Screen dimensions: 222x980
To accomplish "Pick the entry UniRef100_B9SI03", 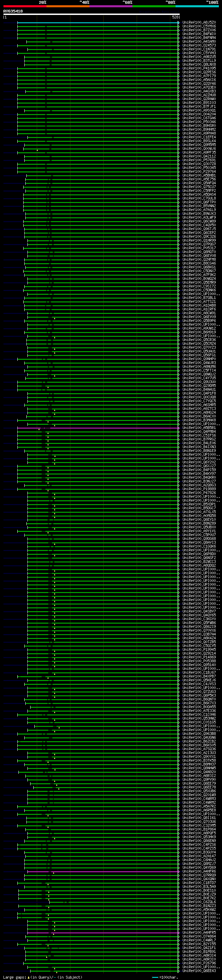I will pyautogui.click(x=199, y=103).
